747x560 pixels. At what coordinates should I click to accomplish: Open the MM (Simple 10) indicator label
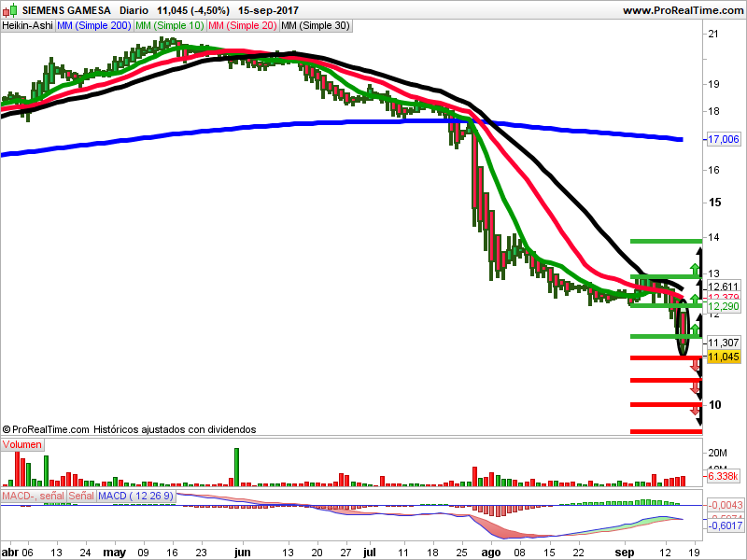pyautogui.click(x=170, y=26)
